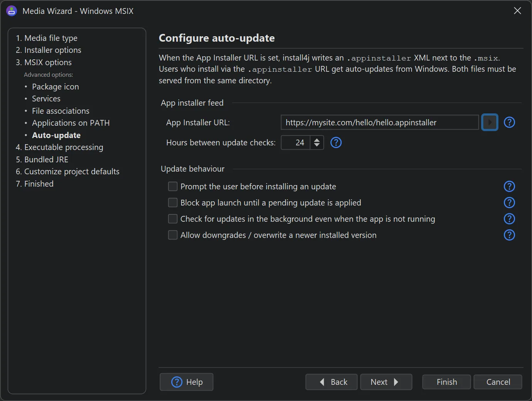
Task: Click into the App Installer URL text field
Action: [x=380, y=123]
